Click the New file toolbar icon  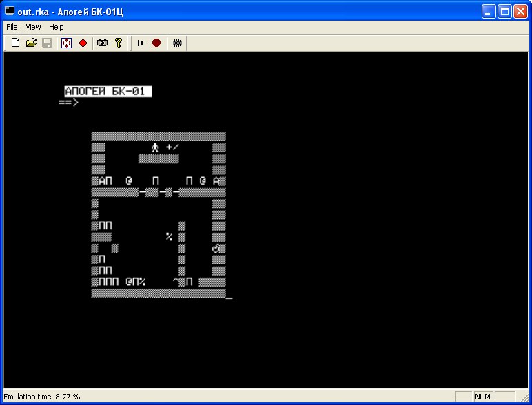click(15, 43)
